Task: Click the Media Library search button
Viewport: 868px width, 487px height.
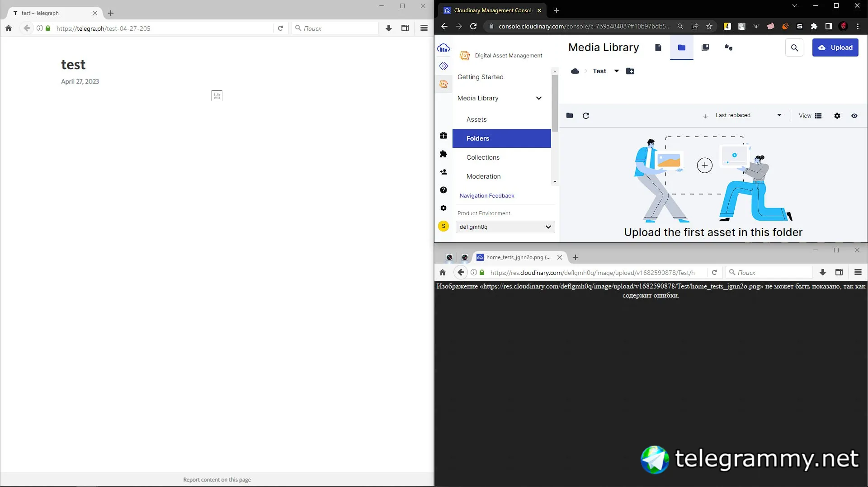Action: (794, 47)
